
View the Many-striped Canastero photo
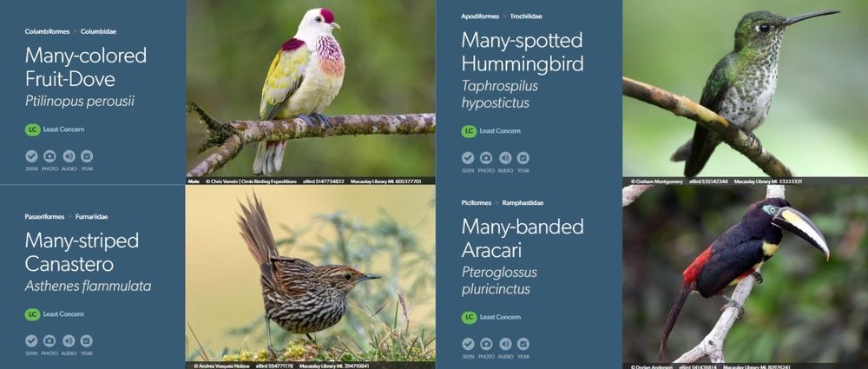coord(311,273)
